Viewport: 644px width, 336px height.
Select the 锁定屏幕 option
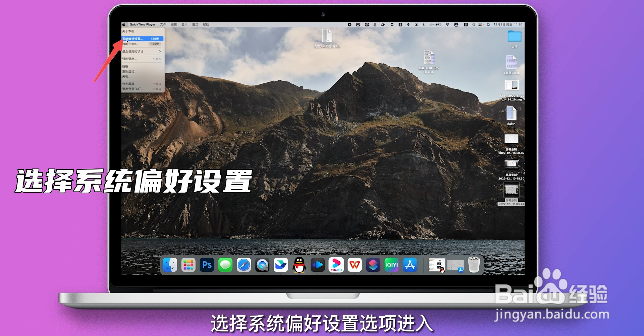[x=129, y=83]
